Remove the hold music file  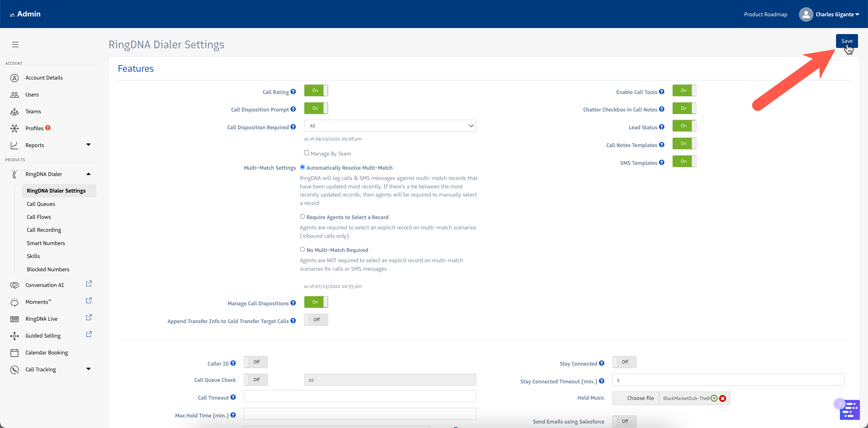click(x=722, y=398)
